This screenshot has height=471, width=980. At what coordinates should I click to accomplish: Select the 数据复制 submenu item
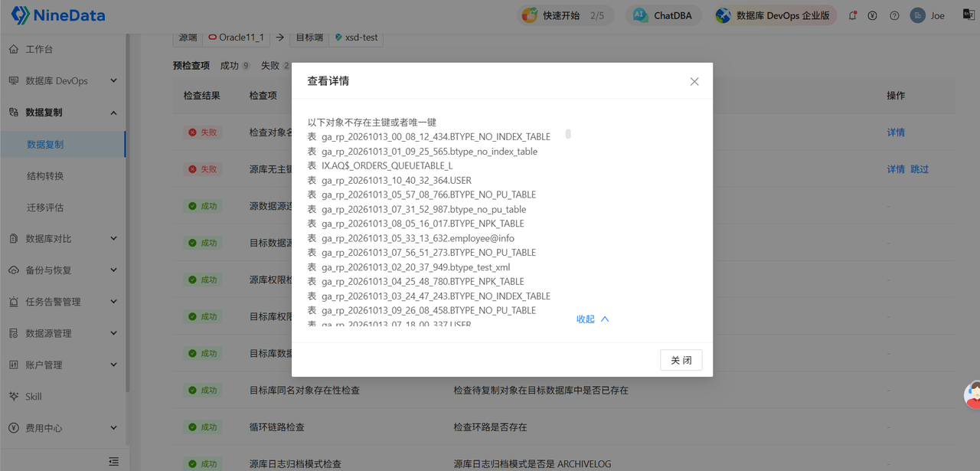point(63,144)
